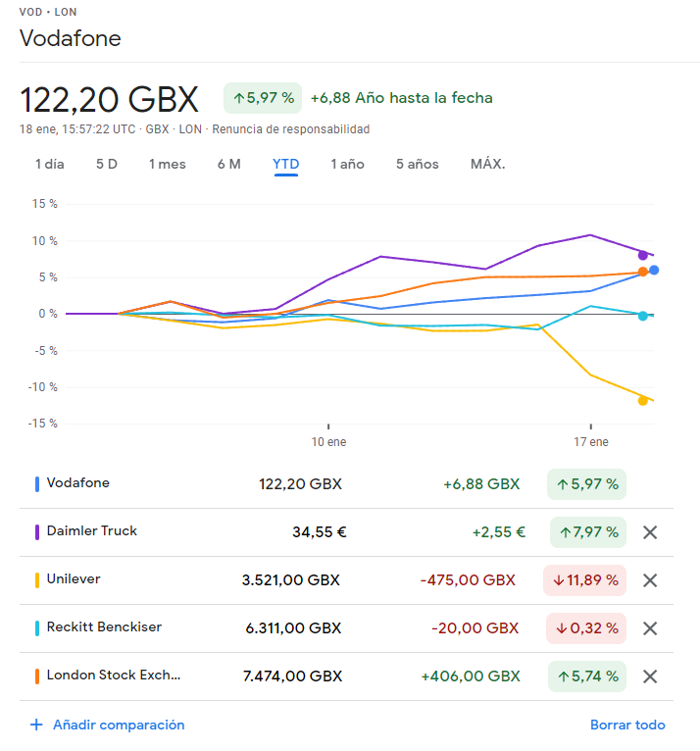Click Borrar todo to clear comparisons
Image resolution: width=700 pixels, height=751 pixels.
(x=627, y=726)
